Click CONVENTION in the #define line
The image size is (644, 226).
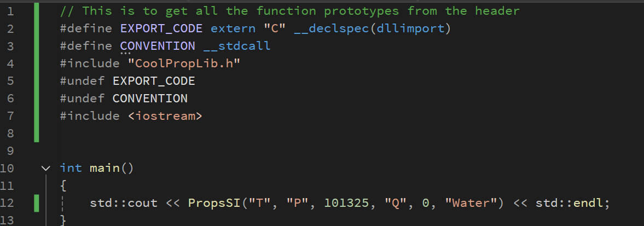(x=158, y=46)
